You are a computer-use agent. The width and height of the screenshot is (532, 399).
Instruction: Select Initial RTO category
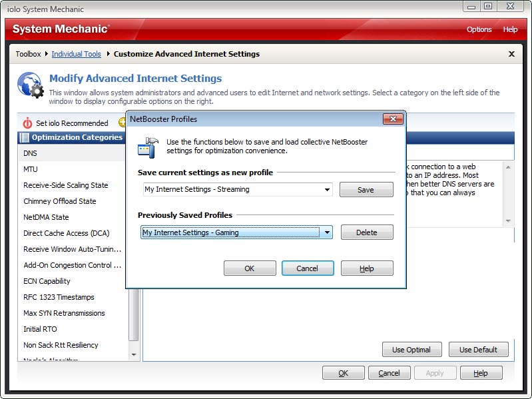[73, 329]
